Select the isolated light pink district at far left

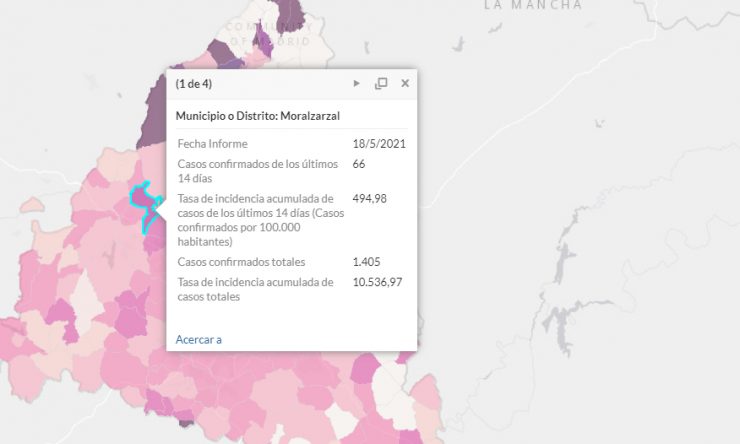pyautogui.click(x=32, y=205)
